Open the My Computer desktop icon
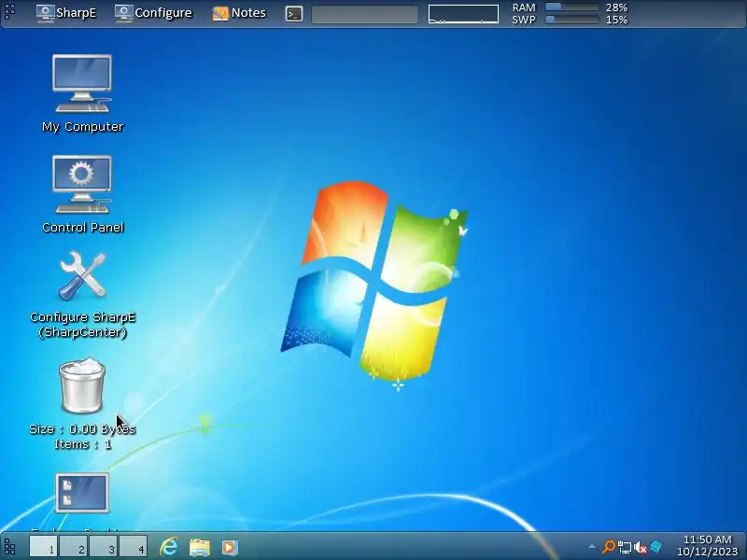747x560 pixels. coord(82,92)
